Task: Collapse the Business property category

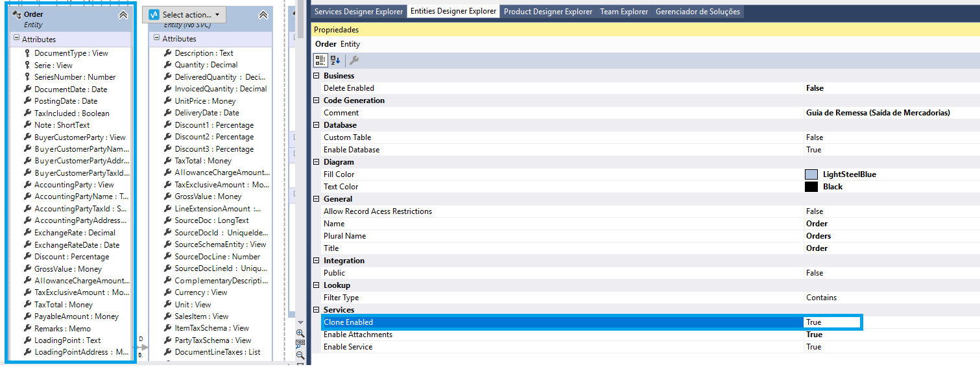Action: pyautogui.click(x=317, y=76)
